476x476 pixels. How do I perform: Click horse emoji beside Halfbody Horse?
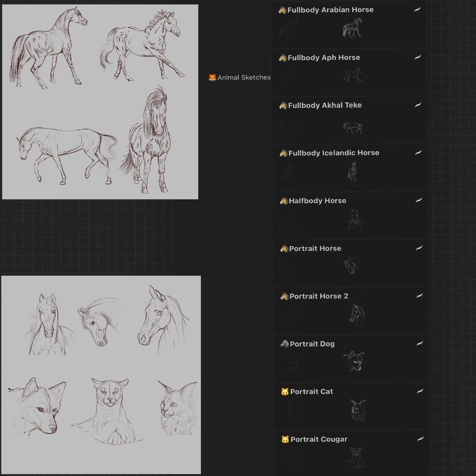point(284,201)
